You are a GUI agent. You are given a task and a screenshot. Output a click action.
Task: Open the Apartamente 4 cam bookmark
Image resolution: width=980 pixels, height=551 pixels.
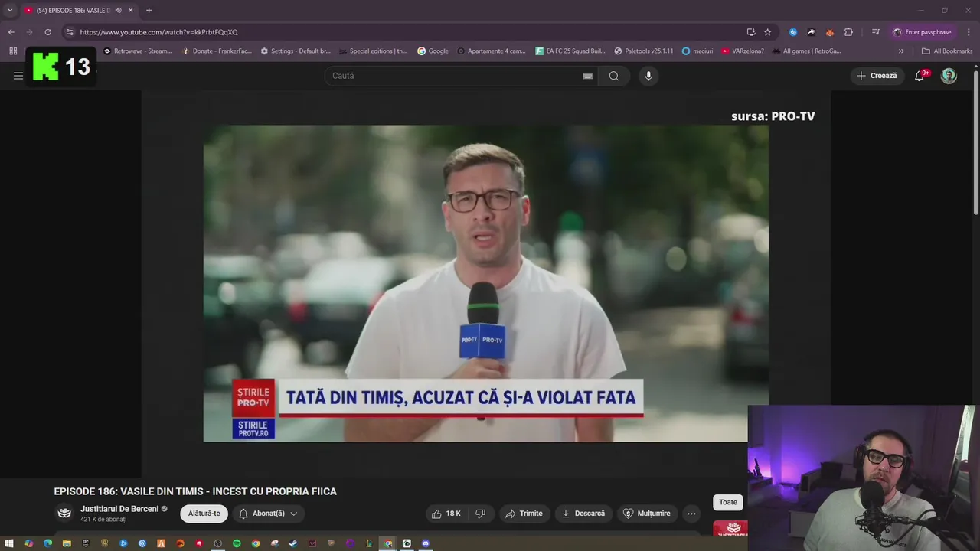(491, 51)
